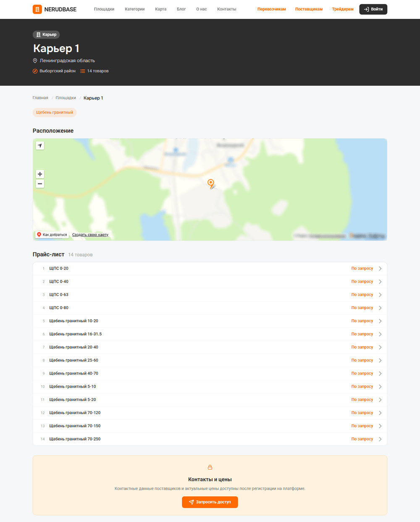Image resolution: width=420 pixels, height=522 pixels.
Task: Expand the Щебень гранитный 70-250 chevron
Action: [380, 439]
